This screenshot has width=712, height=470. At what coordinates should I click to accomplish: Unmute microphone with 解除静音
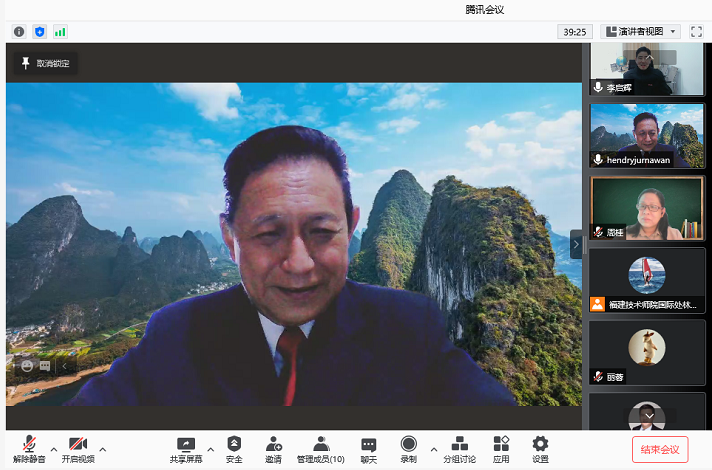(x=29, y=449)
